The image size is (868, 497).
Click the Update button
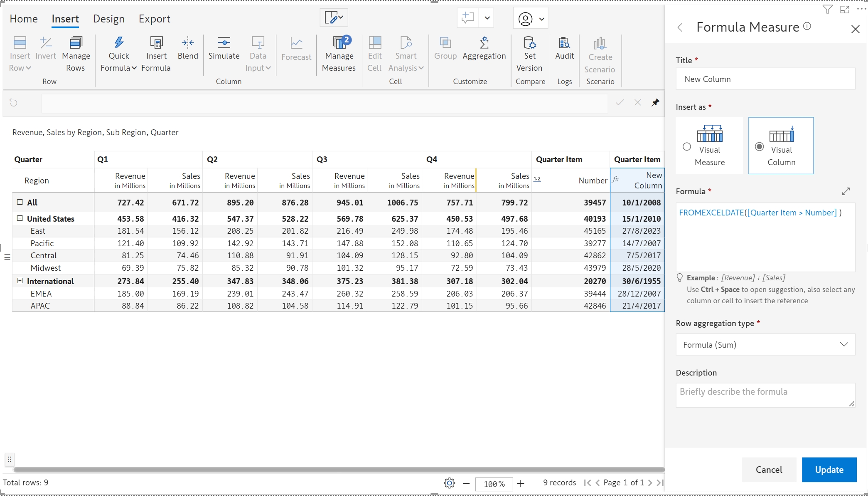click(x=829, y=470)
